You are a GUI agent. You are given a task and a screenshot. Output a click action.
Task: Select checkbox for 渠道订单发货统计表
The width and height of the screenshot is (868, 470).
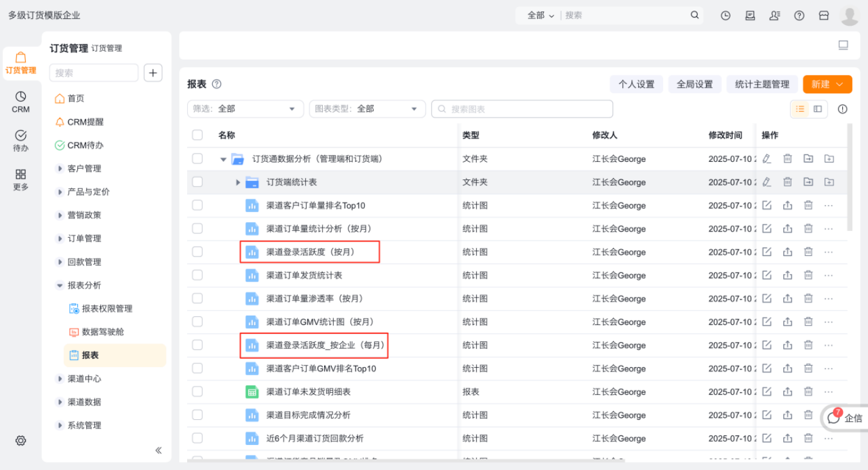pyautogui.click(x=197, y=275)
